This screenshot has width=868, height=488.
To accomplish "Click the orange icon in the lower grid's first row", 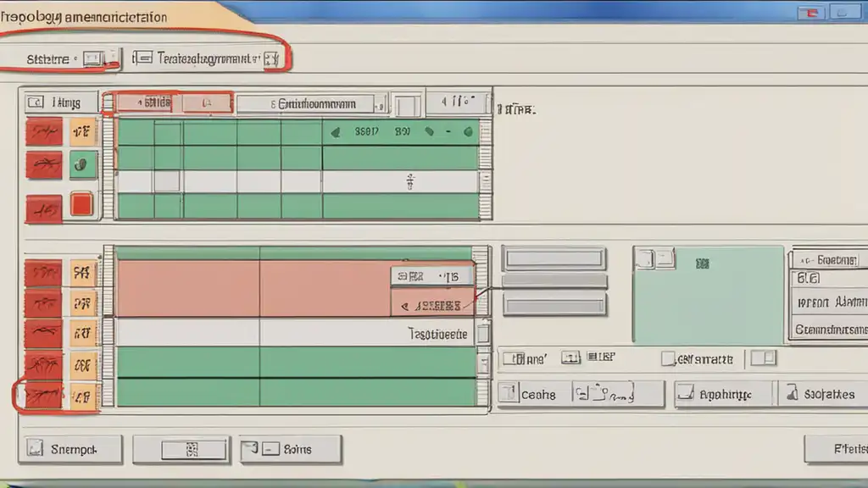I will pos(83,273).
